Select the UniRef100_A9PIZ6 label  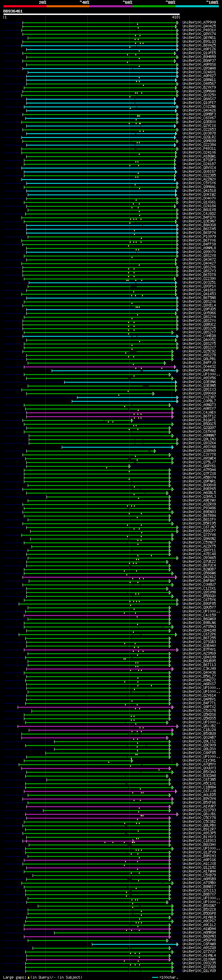199,49
